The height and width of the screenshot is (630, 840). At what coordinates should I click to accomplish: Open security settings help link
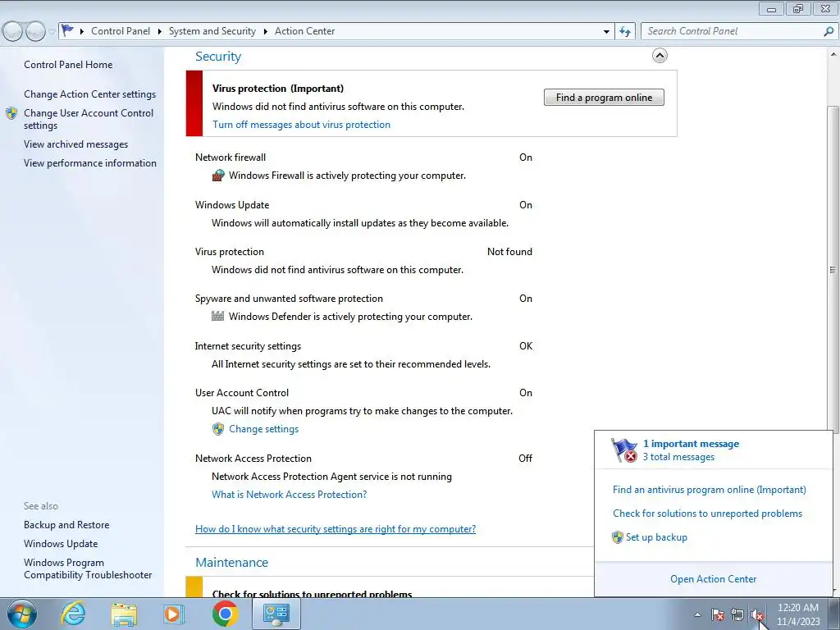(336, 529)
